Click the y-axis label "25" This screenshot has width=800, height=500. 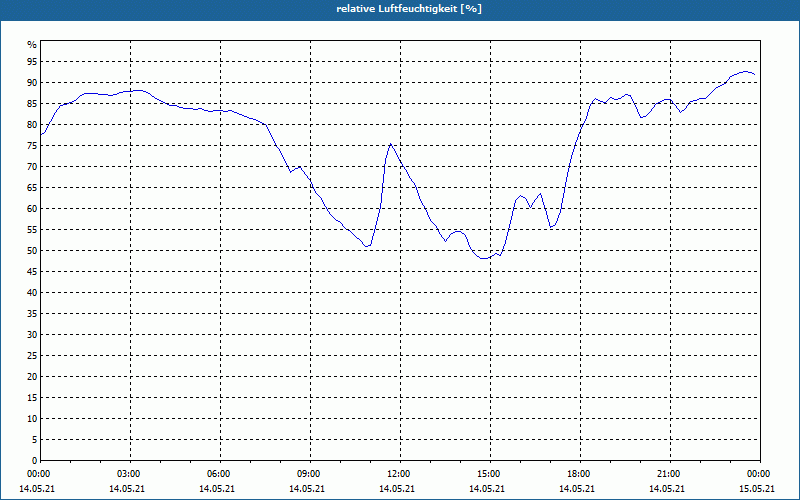tap(32, 356)
